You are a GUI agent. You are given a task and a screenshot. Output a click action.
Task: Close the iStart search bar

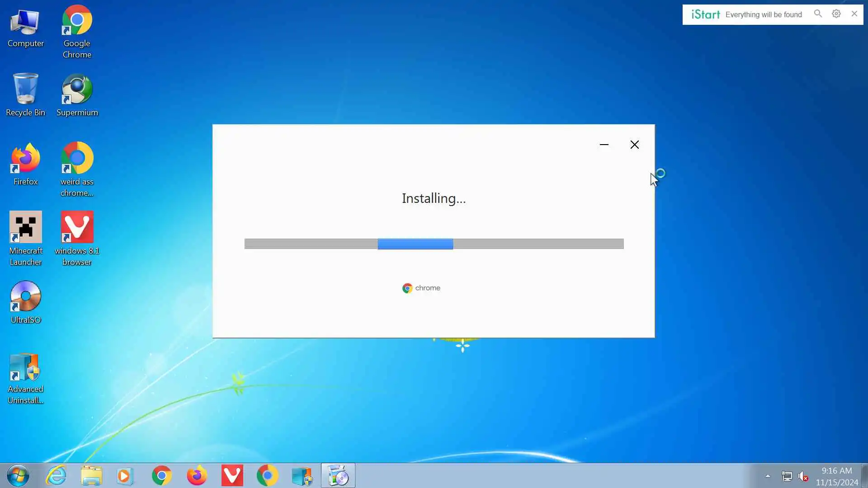click(854, 14)
